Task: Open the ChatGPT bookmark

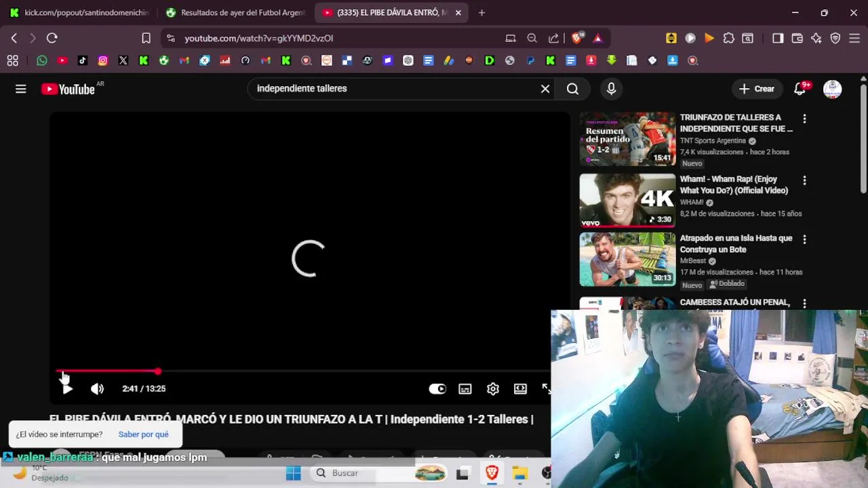Action: (x=408, y=61)
